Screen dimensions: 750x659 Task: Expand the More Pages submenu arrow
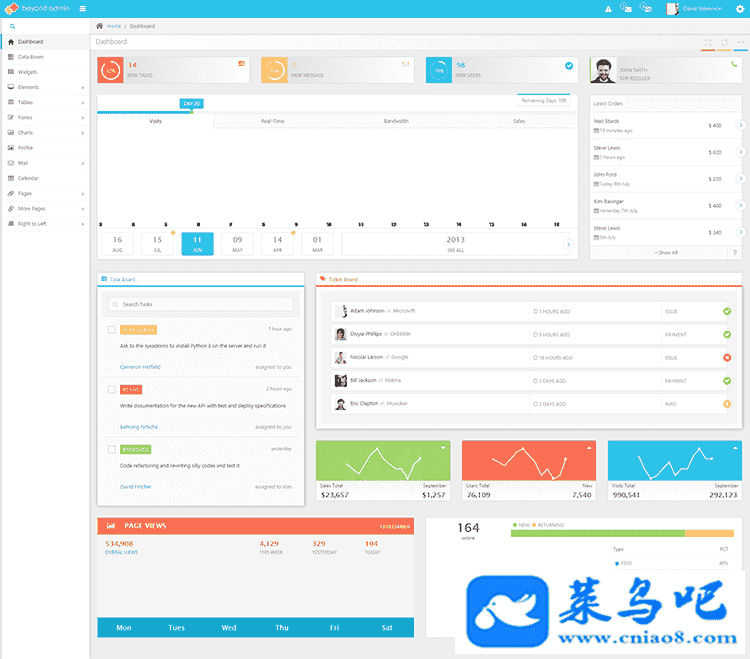pyautogui.click(x=83, y=209)
